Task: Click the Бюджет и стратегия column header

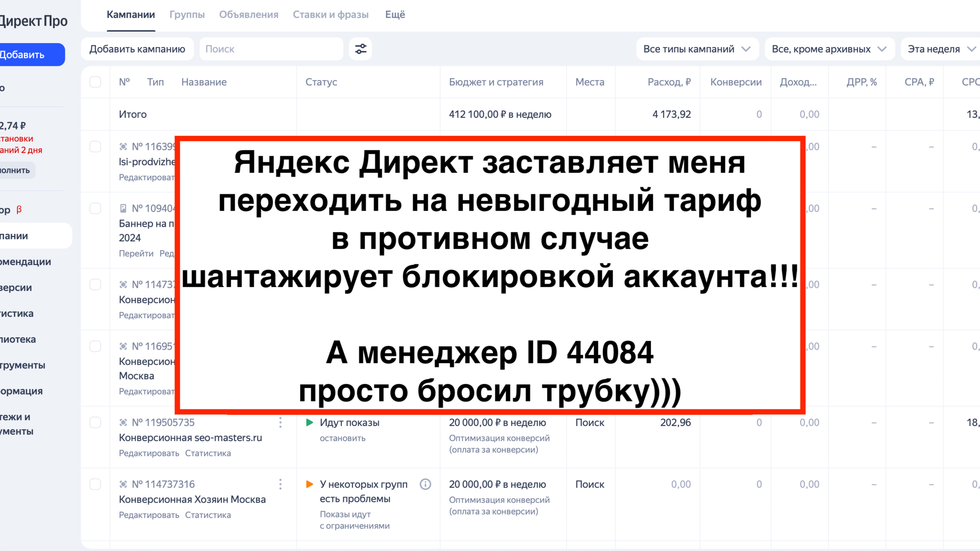Action: [x=496, y=82]
